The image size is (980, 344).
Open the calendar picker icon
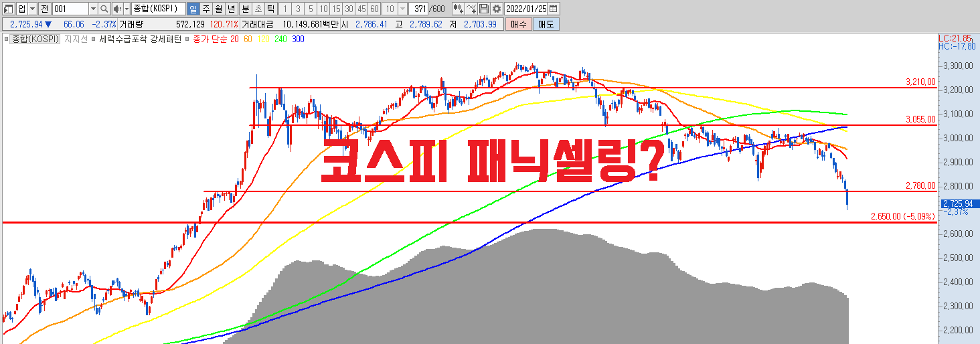tap(553, 9)
